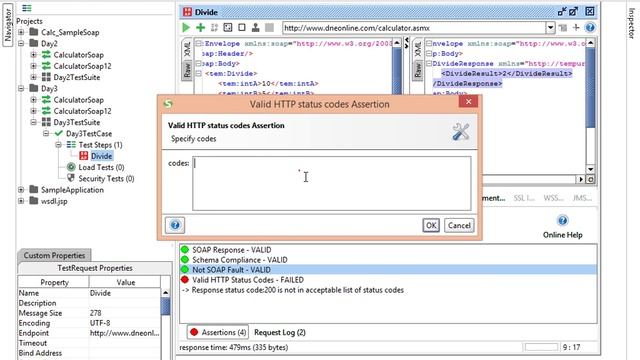Select Security Tests (0) in tree
640x360 pixels.
point(106,178)
